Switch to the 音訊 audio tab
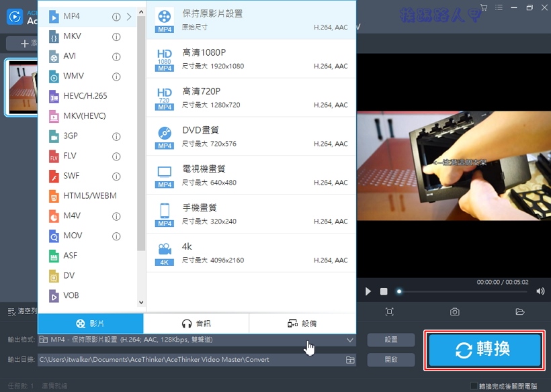Viewport: 551px width, 392px height. click(x=196, y=324)
